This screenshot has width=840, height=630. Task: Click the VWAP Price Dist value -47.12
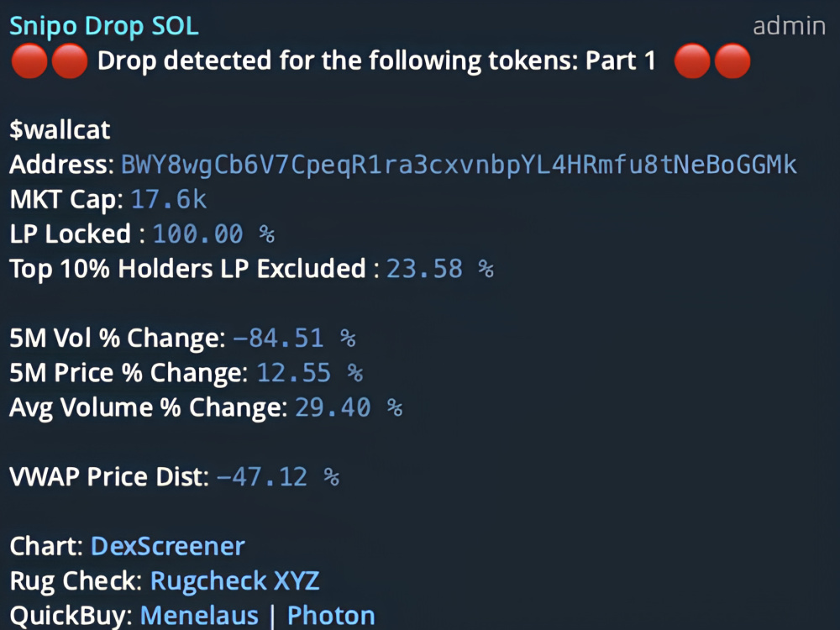click(x=262, y=477)
